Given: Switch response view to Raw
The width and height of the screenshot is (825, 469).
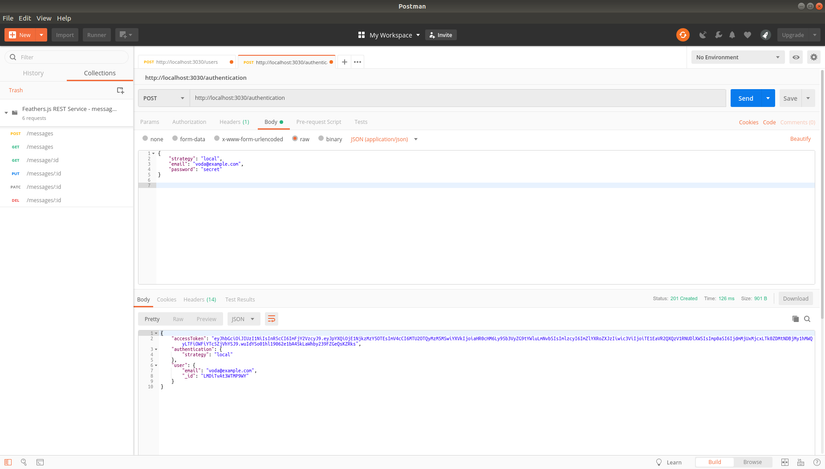Looking at the screenshot, I should (x=178, y=319).
